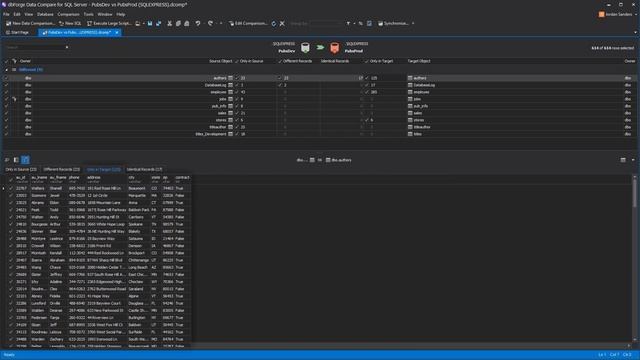Open the Different Records tab
The width and height of the screenshot is (640, 360).
point(62,169)
